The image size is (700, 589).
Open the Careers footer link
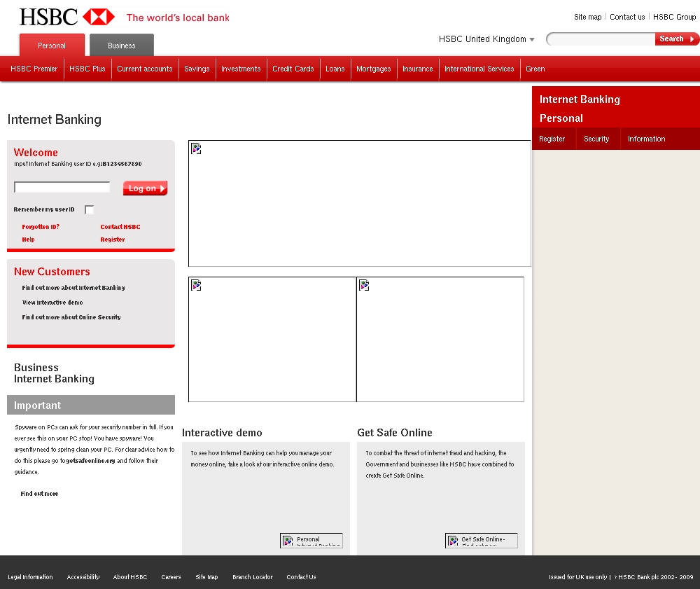[171, 577]
